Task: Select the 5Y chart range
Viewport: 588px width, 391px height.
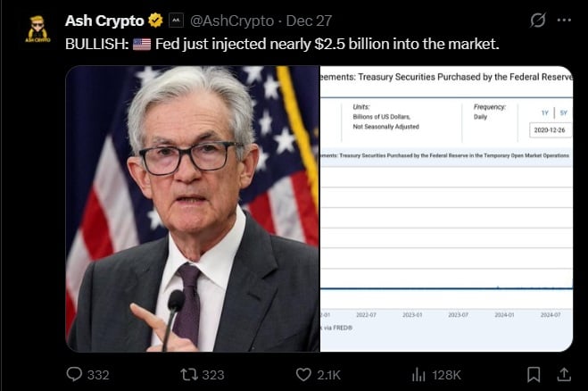Action: click(x=563, y=112)
